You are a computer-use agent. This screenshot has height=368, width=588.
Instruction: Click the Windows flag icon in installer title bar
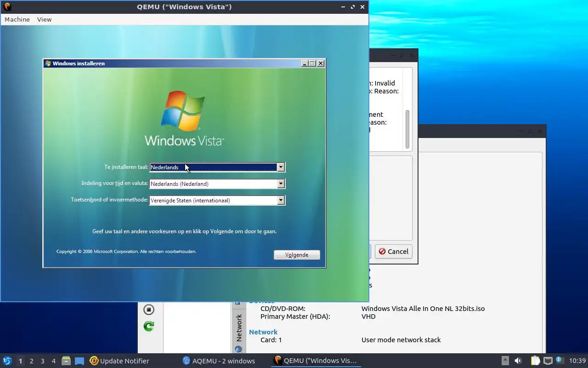pyautogui.click(x=48, y=63)
